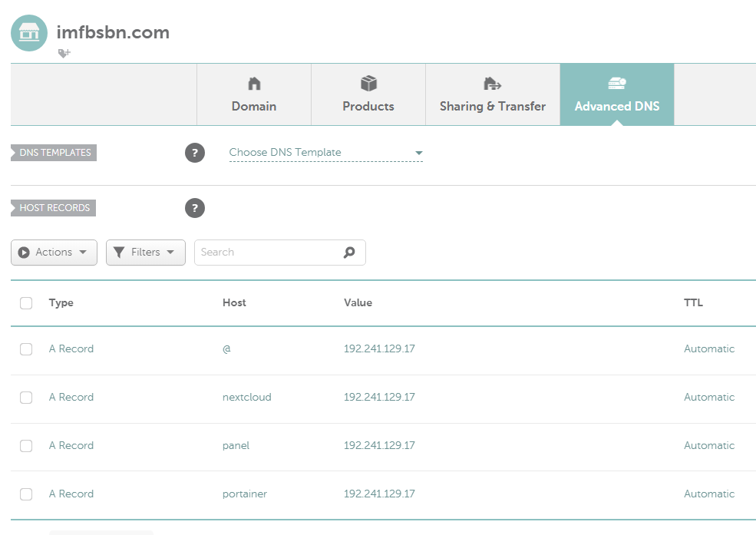
Task: Click the storefront domain icon beside imfbsbn.com
Action: pos(29,32)
